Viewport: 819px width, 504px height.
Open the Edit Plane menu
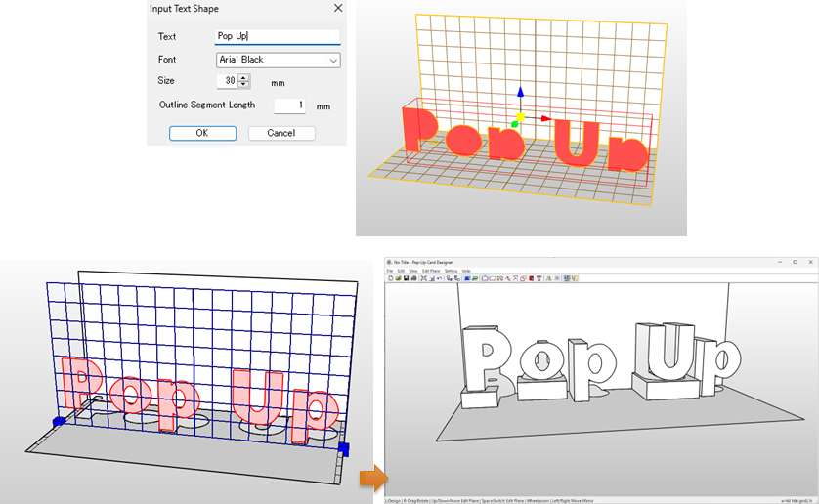click(x=431, y=271)
